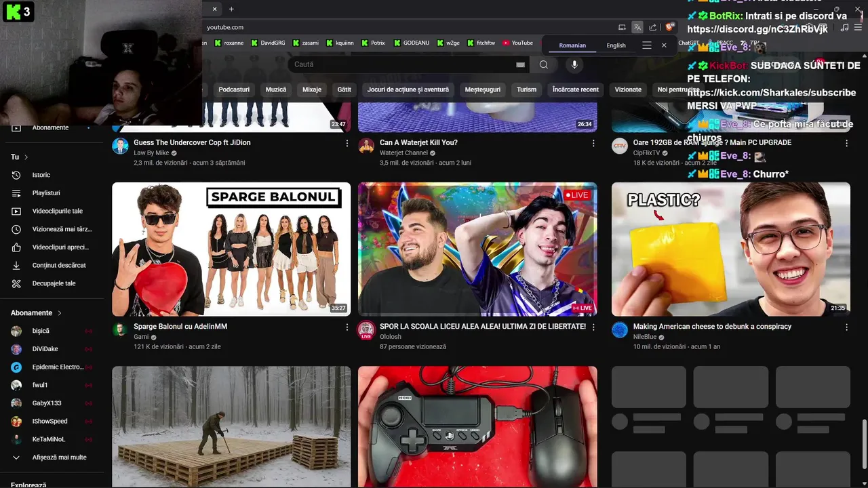Open the roxanne bookmark
This screenshot has width=868, height=488.
[229, 43]
